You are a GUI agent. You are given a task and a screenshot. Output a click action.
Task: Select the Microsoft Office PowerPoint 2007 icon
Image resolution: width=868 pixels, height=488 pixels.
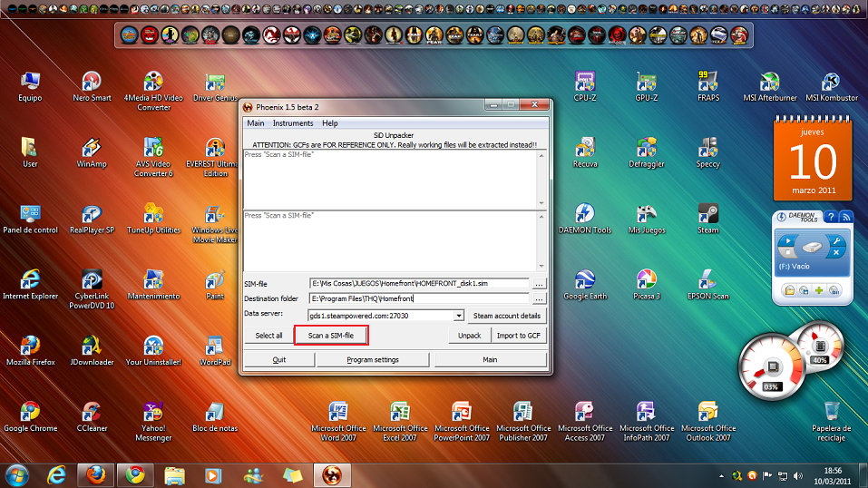(461, 422)
